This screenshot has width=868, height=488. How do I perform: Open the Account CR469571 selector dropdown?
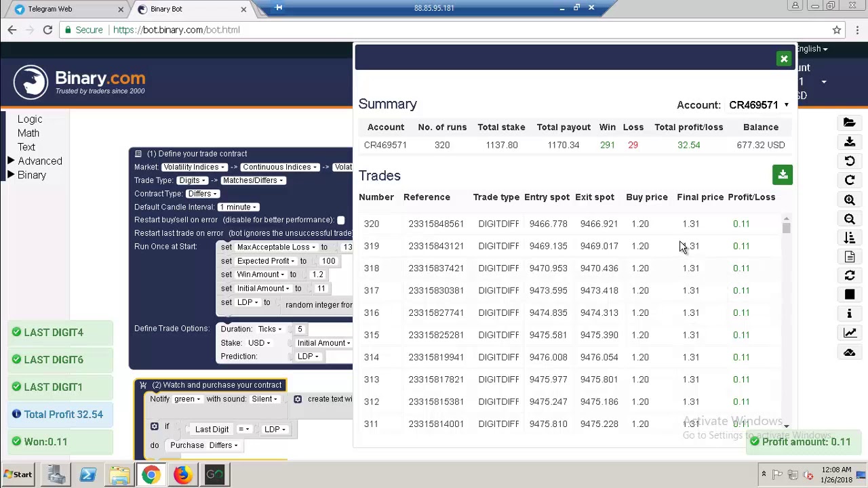[759, 105]
